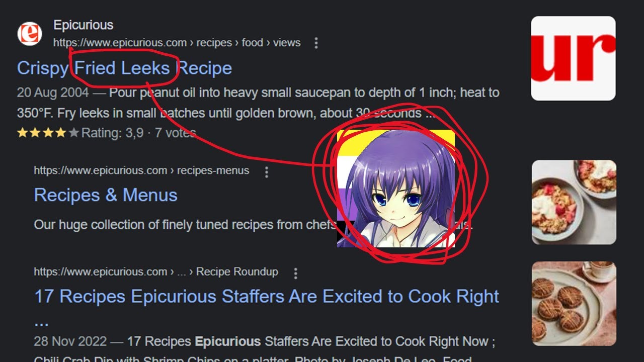Click the Rating 3,9 text
Viewport: 644px width, 362px height.
(113, 133)
